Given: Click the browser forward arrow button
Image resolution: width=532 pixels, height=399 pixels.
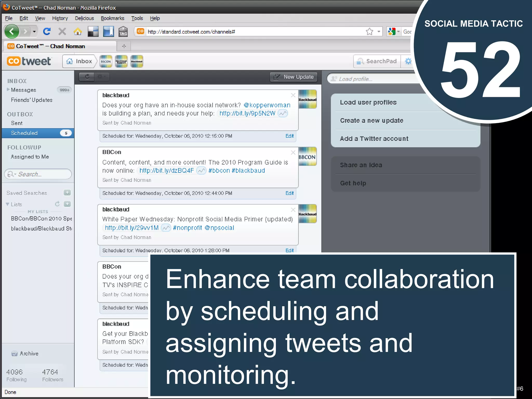Looking at the screenshot, I should 25,32.
